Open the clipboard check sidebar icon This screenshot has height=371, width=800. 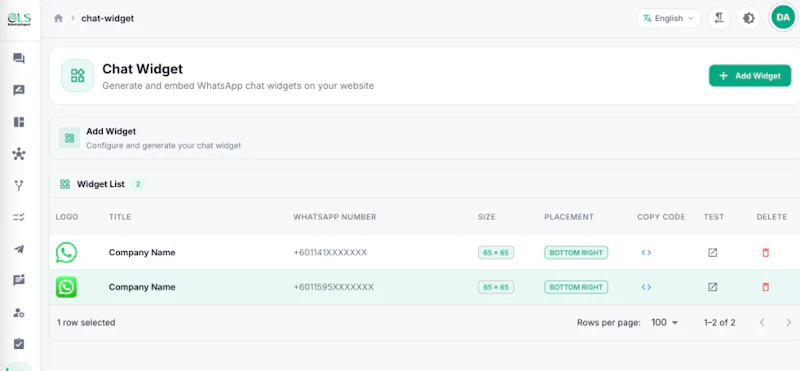(19, 343)
